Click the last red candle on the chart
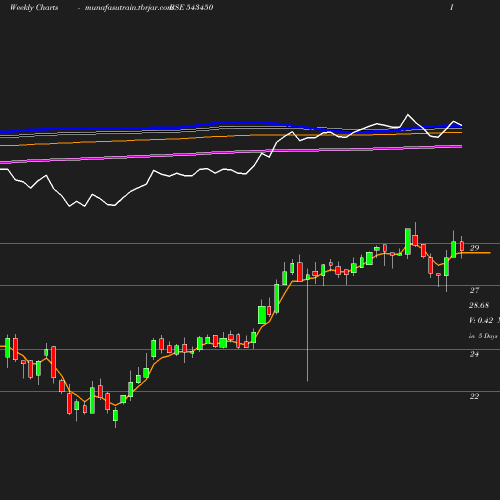500x500 pixels. 462,246
